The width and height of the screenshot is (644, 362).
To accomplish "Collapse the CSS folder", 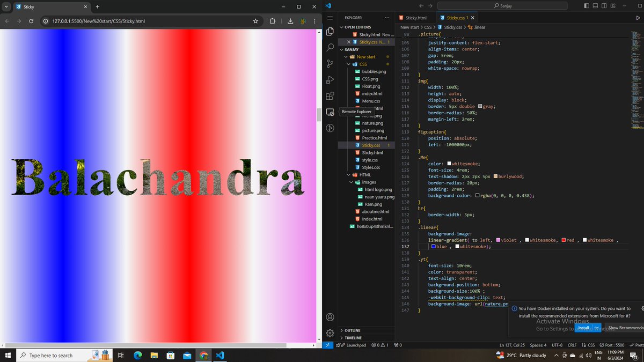I will pos(363,64).
